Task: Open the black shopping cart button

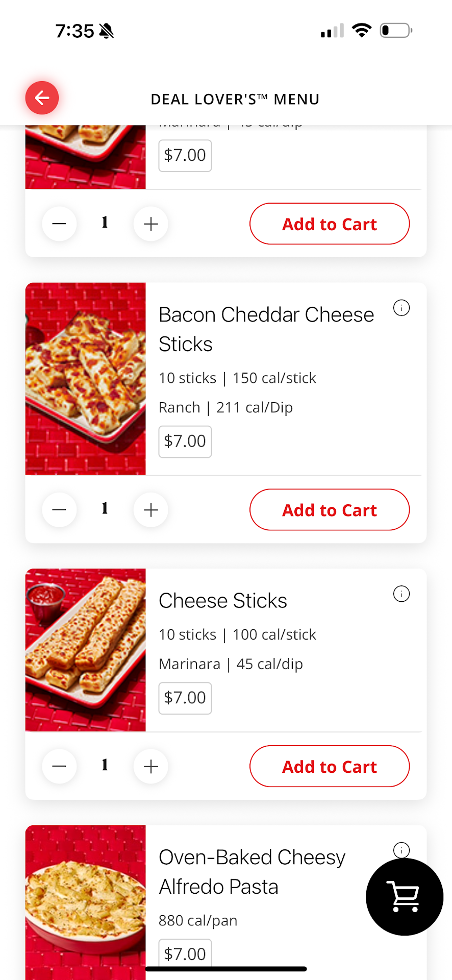Action: coord(404,897)
